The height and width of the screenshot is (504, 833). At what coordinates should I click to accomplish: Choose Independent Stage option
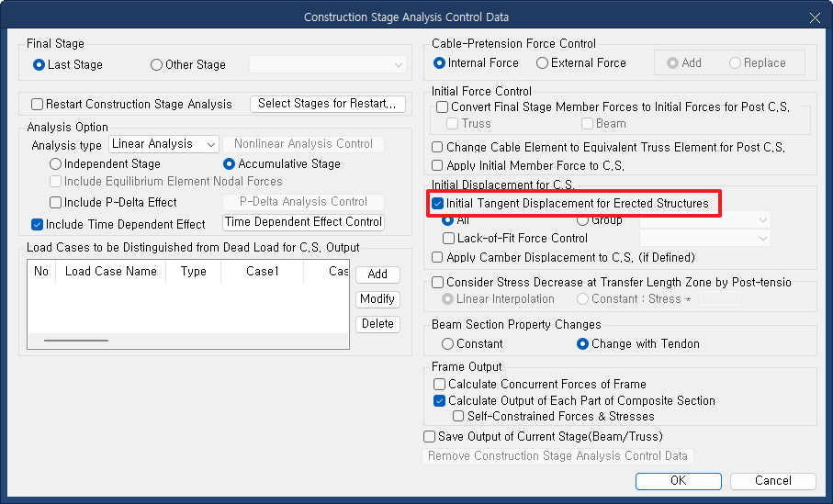point(55,164)
